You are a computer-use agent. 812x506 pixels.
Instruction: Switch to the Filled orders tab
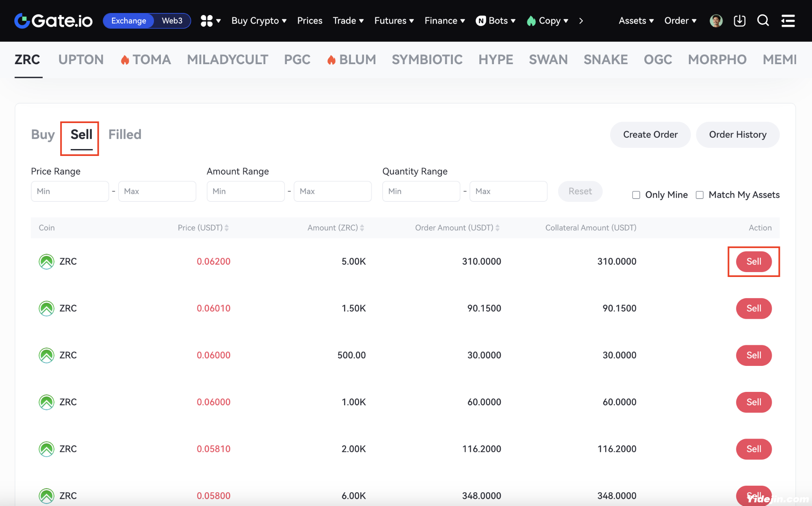point(125,134)
